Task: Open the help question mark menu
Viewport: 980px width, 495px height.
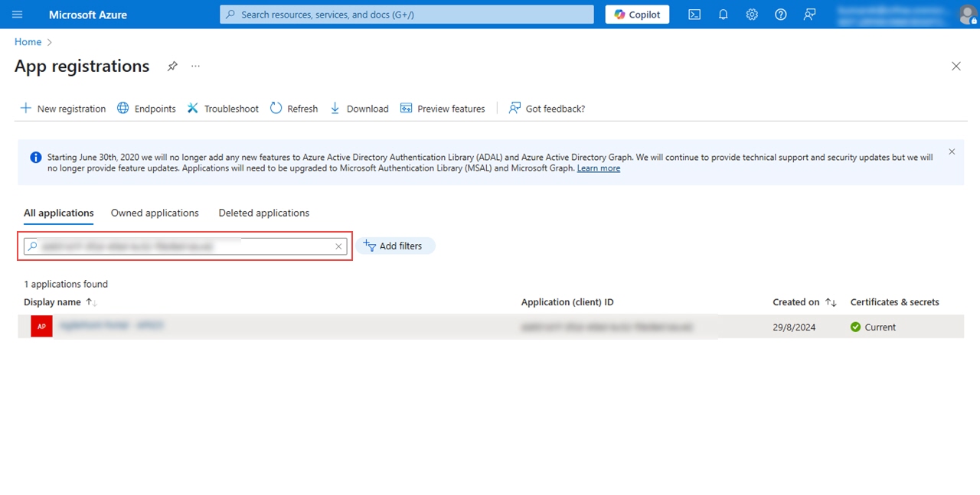Action: point(780,15)
